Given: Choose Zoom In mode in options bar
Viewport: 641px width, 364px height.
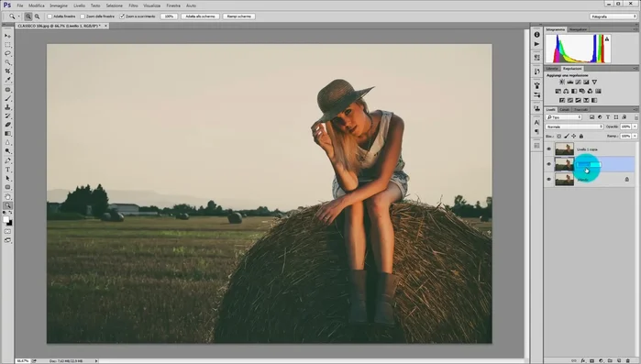Looking at the screenshot, I should [28, 17].
